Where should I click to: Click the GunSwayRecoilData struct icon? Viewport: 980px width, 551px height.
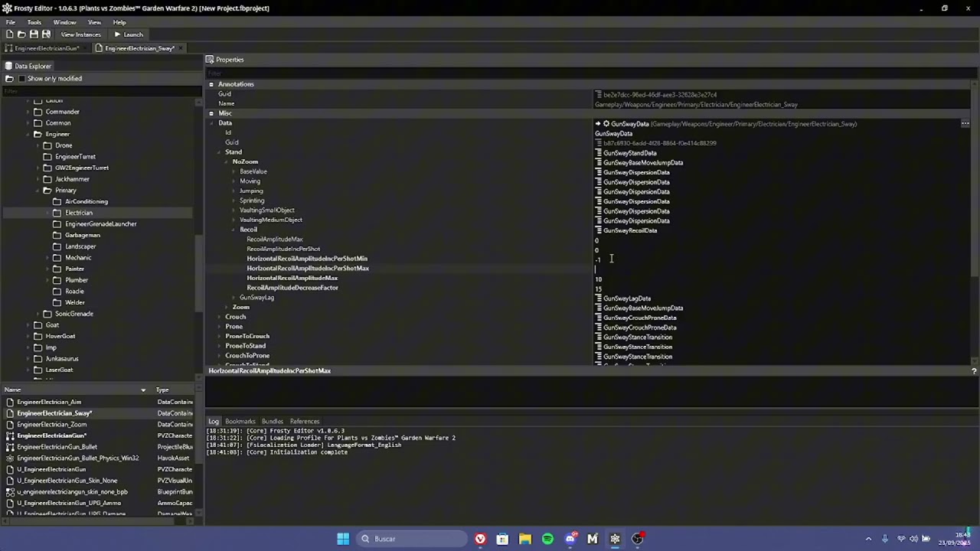(x=598, y=230)
